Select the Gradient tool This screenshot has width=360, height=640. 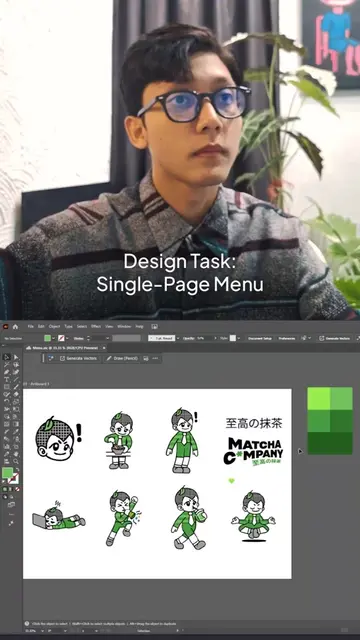tap(16, 424)
